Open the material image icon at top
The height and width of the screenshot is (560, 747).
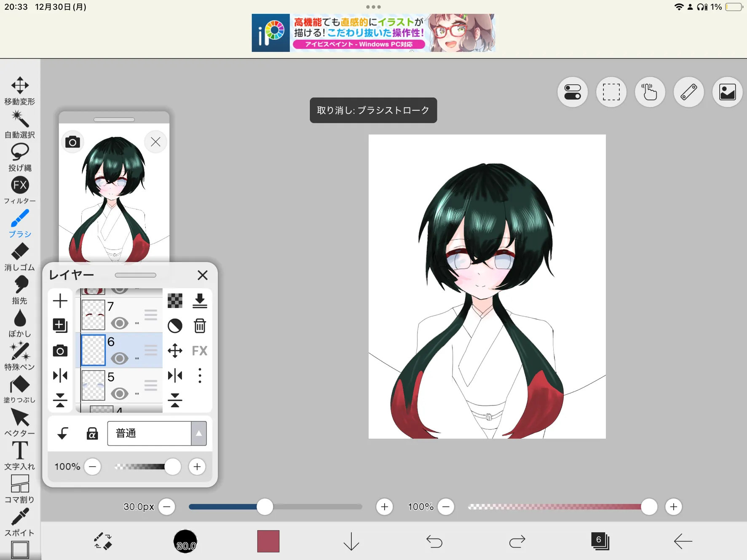727,92
